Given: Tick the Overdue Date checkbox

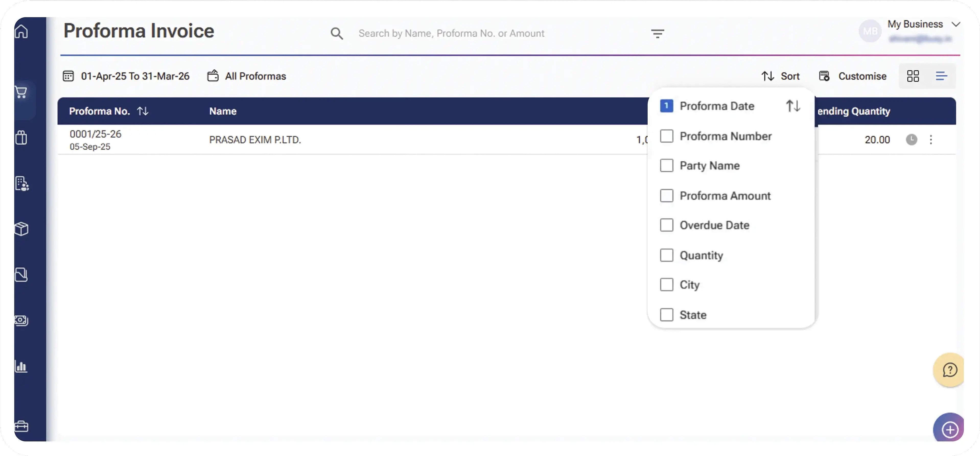Looking at the screenshot, I should 667,225.
